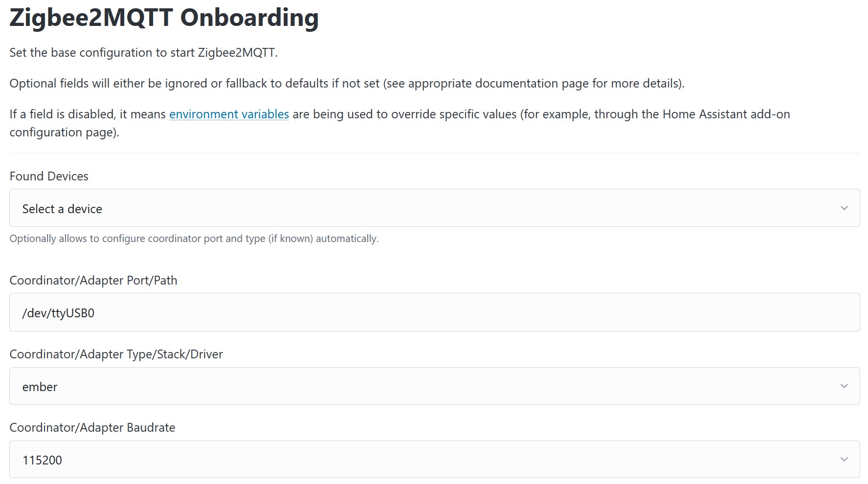Click the Found Devices dropdown chevron
Image resolution: width=868 pixels, height=484 pixels.
[844, 208]
